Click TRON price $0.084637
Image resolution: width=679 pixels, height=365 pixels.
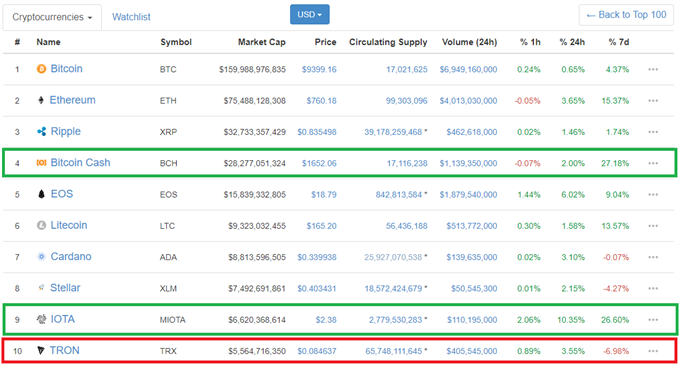point(317,351)
